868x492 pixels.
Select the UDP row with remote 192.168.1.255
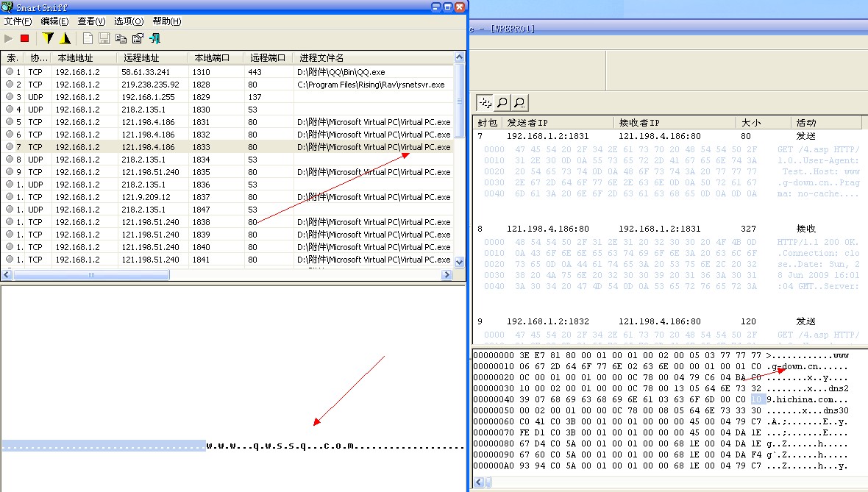[227, 97]
